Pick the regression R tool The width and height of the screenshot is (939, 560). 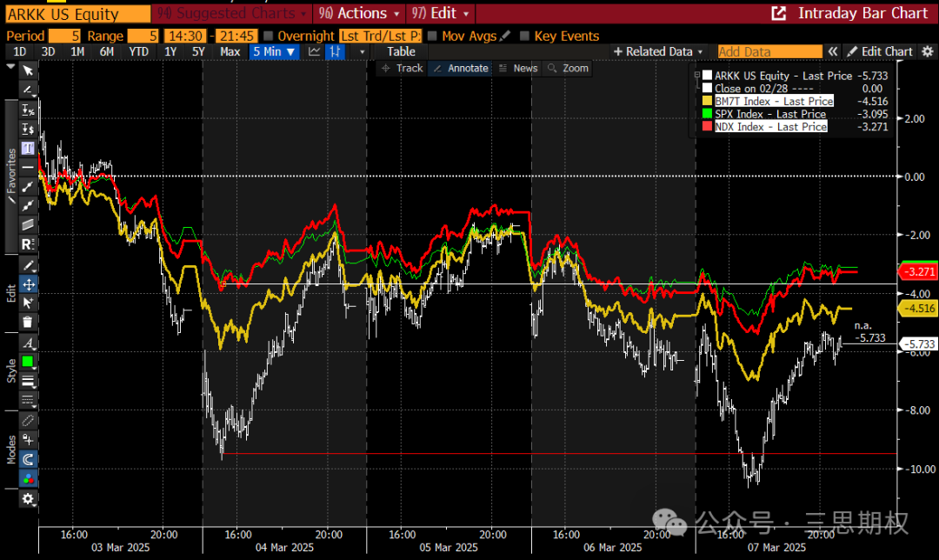(x=28, y=243)
